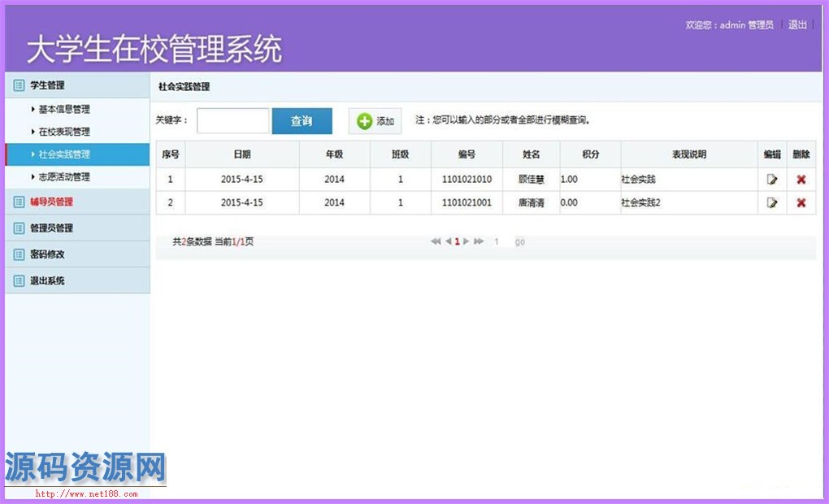The height and width of the screenshot is (504, 829).
Task: Delete row 1 with red X icon
Action: [801, 180]
